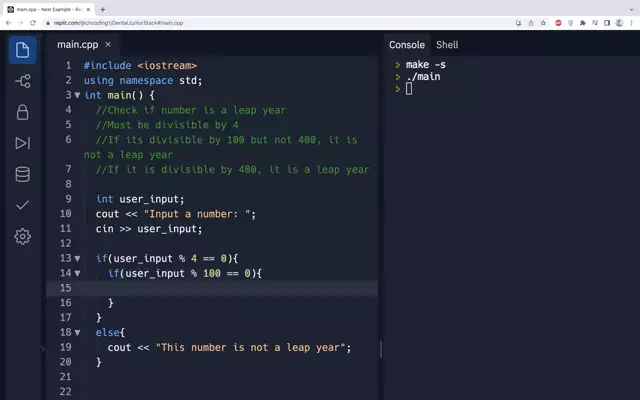The width and height of the screenshot is (640, 400).
Task: Click the '#include <iostream>' line
Action: click(x=140, y=65)
